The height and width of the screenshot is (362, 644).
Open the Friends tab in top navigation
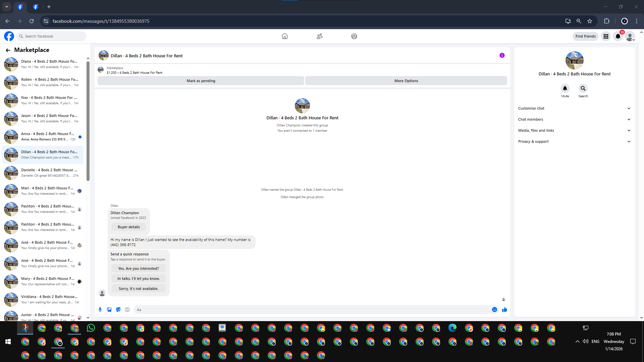point(319,36)
